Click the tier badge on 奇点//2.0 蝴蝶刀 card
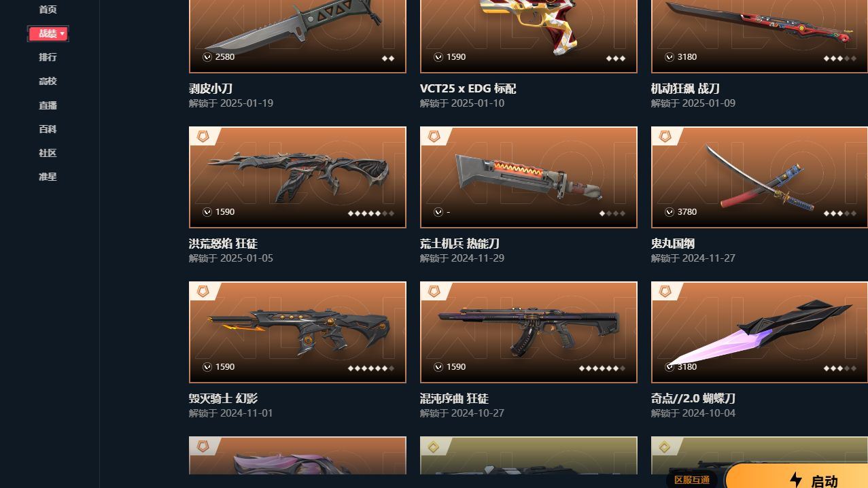The image size is (868, 488). [665, 292]
